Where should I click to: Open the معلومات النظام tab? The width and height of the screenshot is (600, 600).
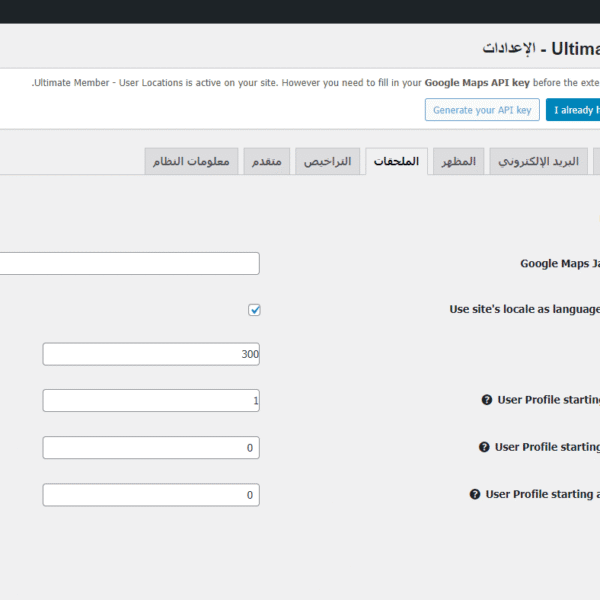click(x=191, y=161)
